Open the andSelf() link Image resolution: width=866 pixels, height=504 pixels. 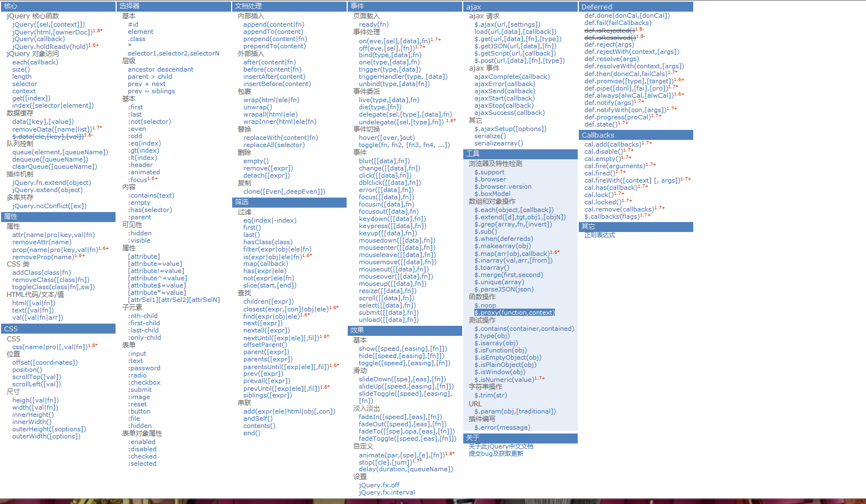tap(258, 419)
